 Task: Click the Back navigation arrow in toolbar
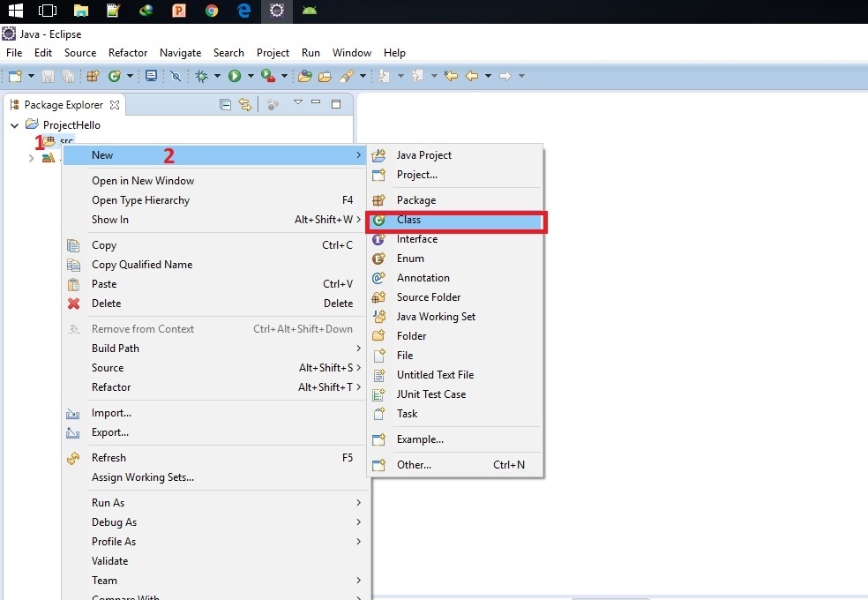[x=472, y=77]
